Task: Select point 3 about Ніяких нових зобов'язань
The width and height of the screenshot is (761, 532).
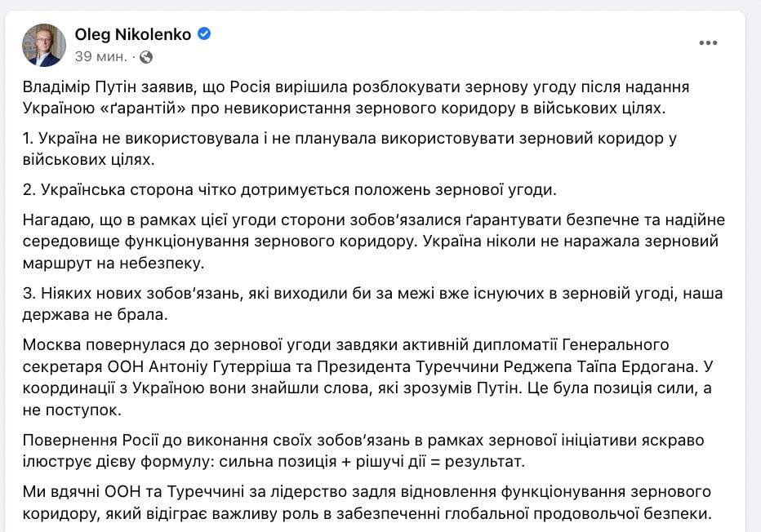Action: [x=372, y=304]
